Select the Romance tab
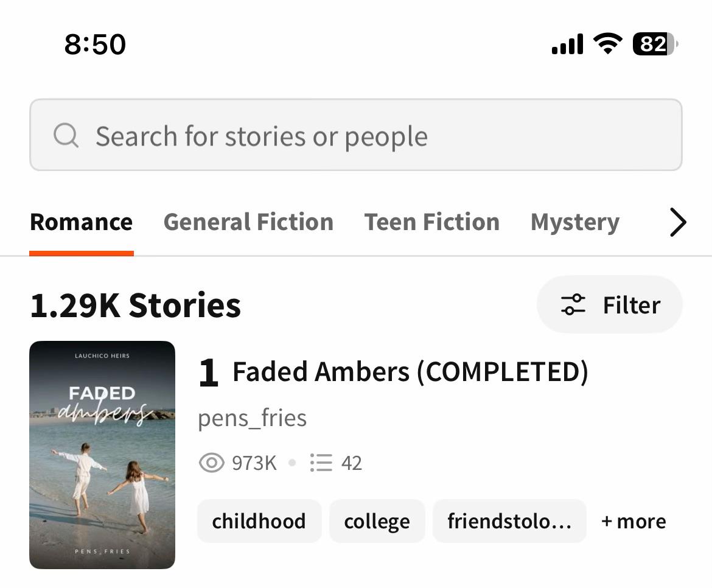712x588 pixels. [82, 222]
